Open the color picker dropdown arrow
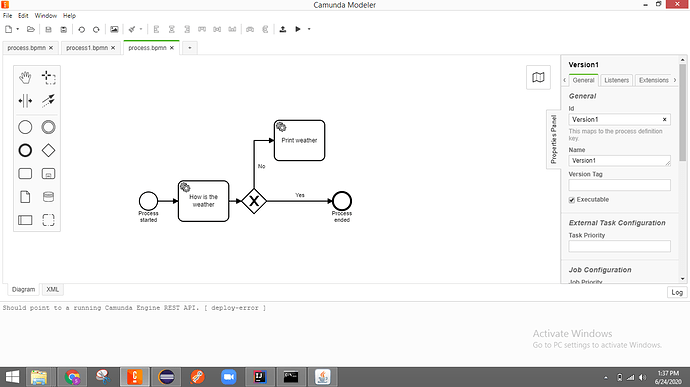 coord(141,29)
